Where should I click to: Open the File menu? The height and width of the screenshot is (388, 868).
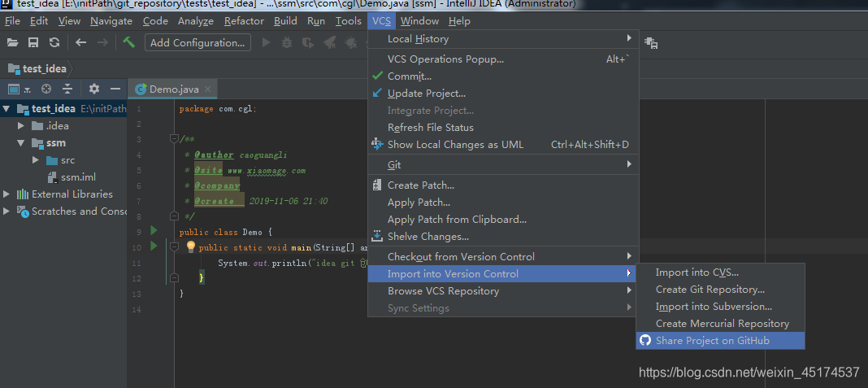[x=12, y=21]
